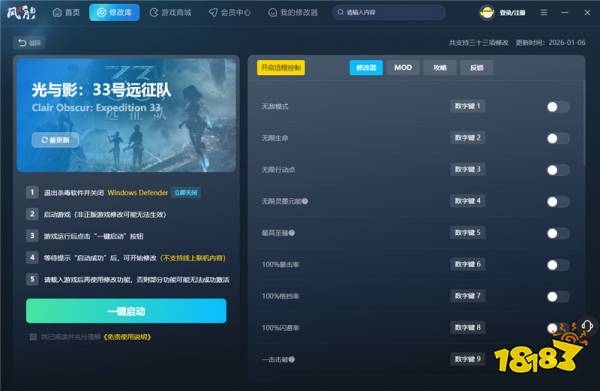Close the trainer window
Image resolution: width=600 pixels, height=391 pixels.
[587, 13]
